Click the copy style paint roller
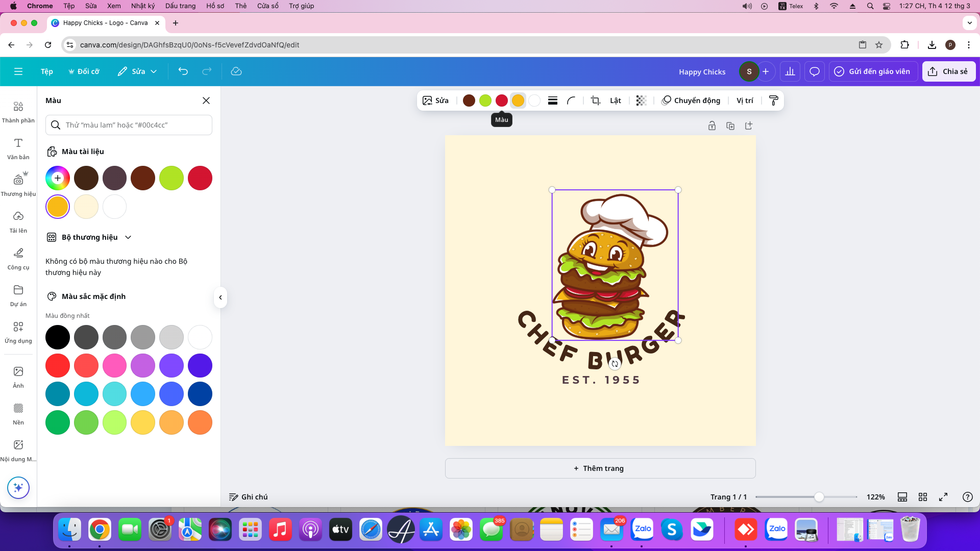The width and height of the screenshot is (980, 551). 773,101
